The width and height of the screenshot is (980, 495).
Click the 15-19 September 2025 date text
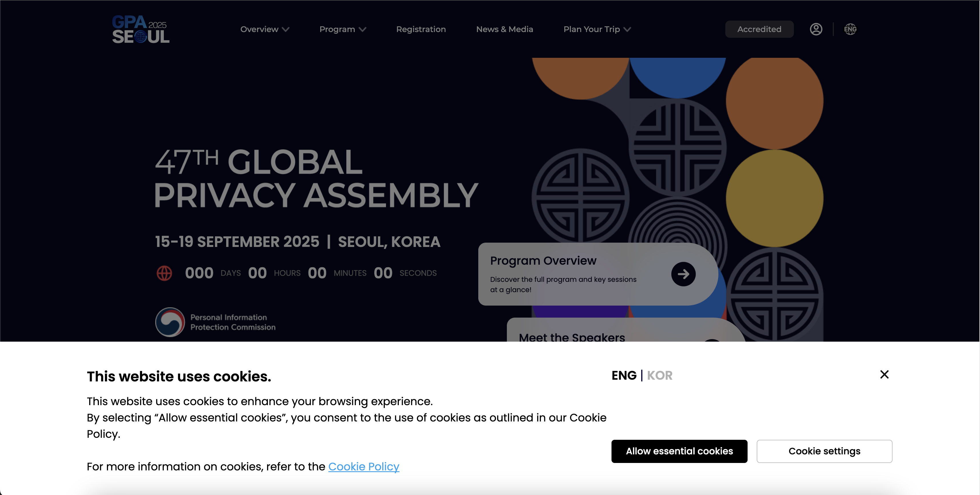pos(237,242)
